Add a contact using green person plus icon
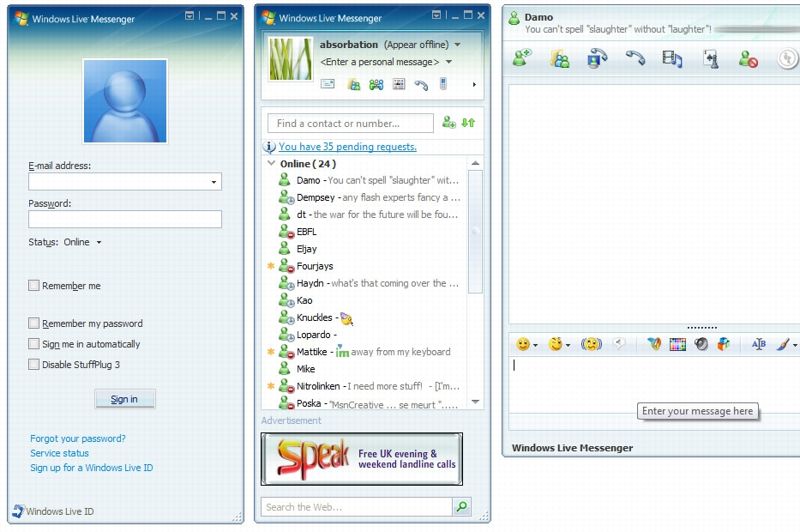 click(x=448, y=122)
